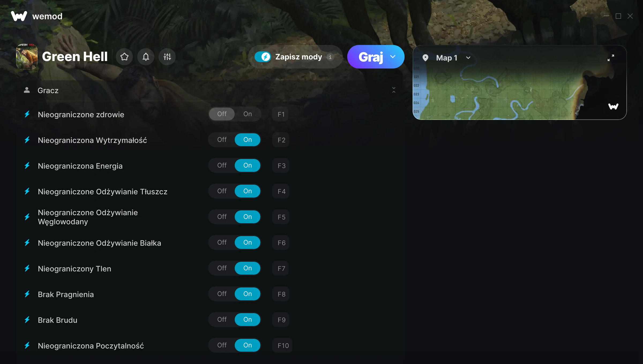This screenshot has width=643, height=364.
Task: Click the Green Hell game cover thumbnail
Action: pyautogui.click(x=27, y=56)
